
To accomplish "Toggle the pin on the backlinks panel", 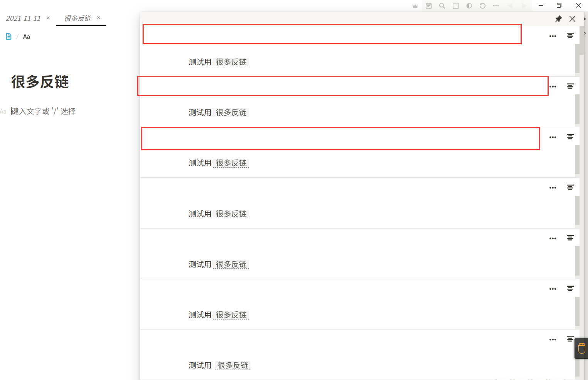I will point(558,19).
